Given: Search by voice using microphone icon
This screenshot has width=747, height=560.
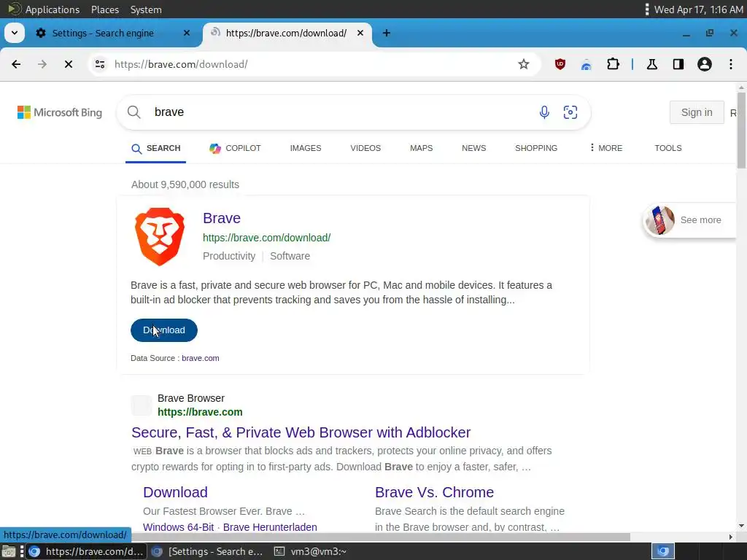Looking at the screenshot, I should point(544,112).
